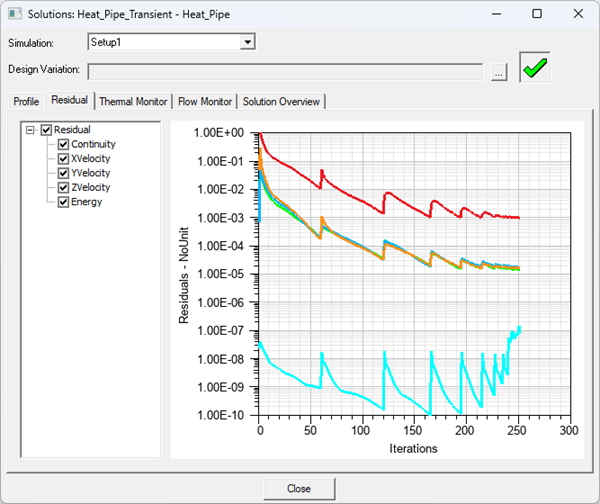Select the ZVelocity label in tree

pyautogui.click(x=91, y=188)
